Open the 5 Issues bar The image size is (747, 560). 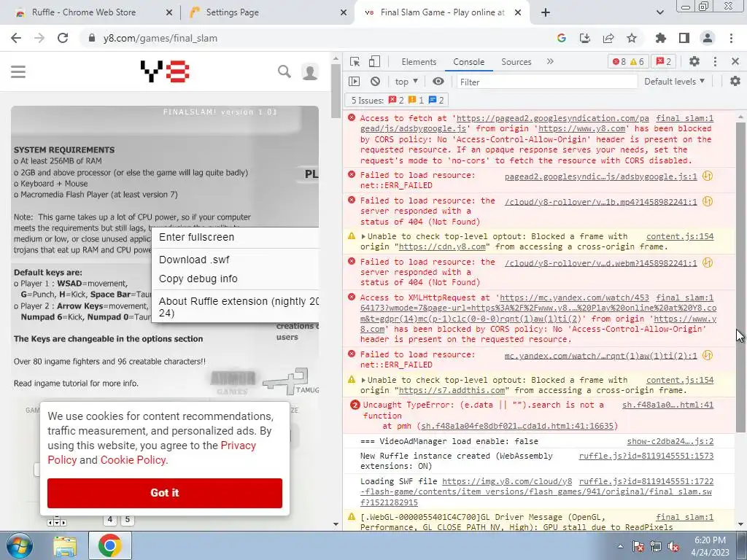pyautogui.click(x=398, y=100)
